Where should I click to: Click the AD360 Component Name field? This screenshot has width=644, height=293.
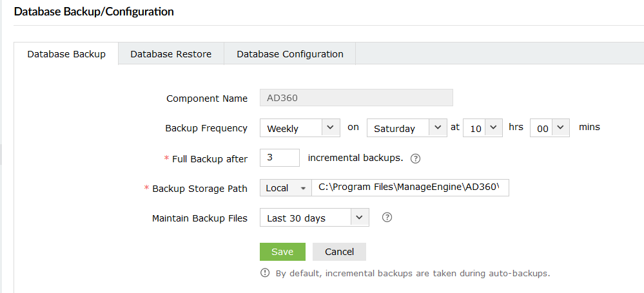click(x=356, y=98)
